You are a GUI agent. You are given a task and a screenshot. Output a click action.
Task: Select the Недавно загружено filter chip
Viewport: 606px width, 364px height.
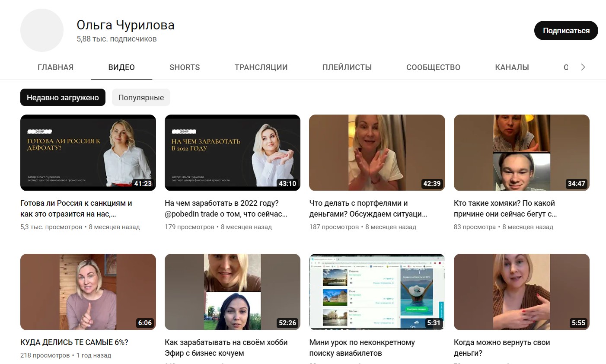[63, 98]
